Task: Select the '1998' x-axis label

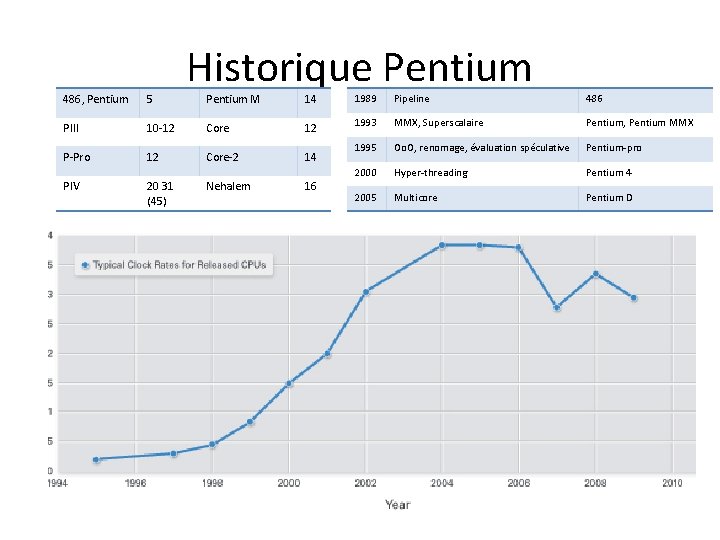Action: [x=212, y=483]
